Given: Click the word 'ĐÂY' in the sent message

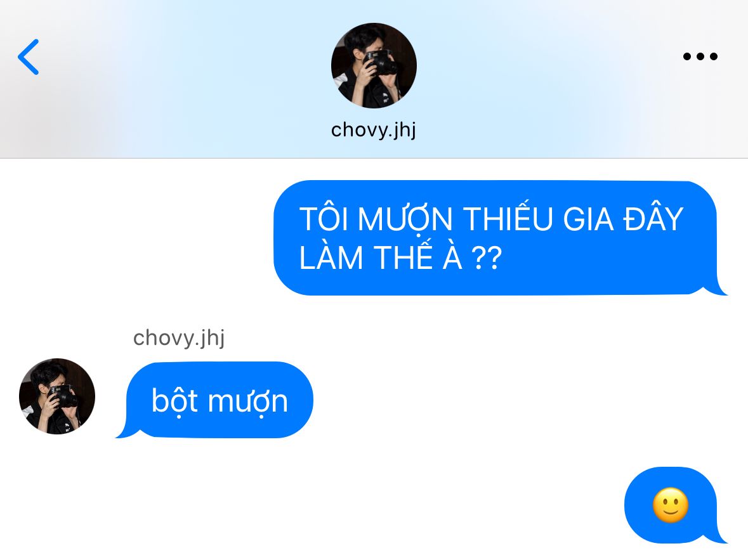Looking at the screenshot, I should pyautogui.click(x=654, y=218).
